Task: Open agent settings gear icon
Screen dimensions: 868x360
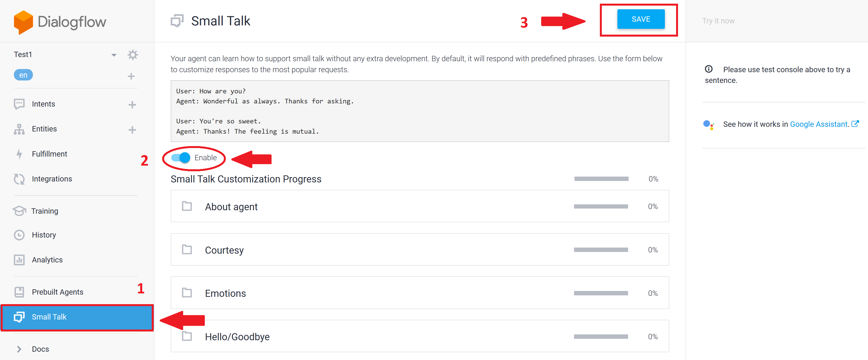Action: (x=133, y=55)
